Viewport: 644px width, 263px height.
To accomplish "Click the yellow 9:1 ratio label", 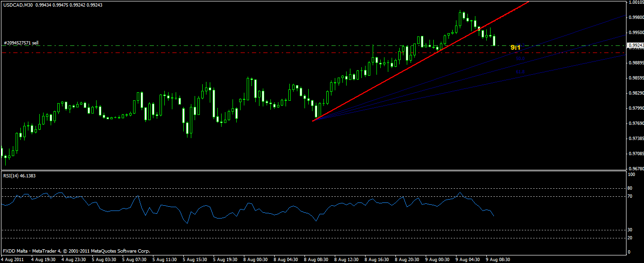I will [515, 48].
